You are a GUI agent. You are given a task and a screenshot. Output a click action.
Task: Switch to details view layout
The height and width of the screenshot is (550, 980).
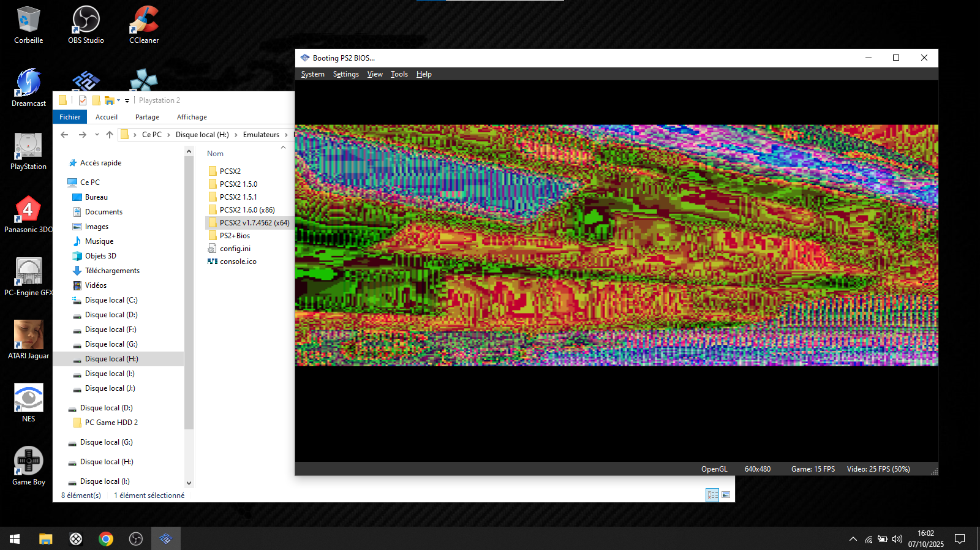tap(712, 495)
